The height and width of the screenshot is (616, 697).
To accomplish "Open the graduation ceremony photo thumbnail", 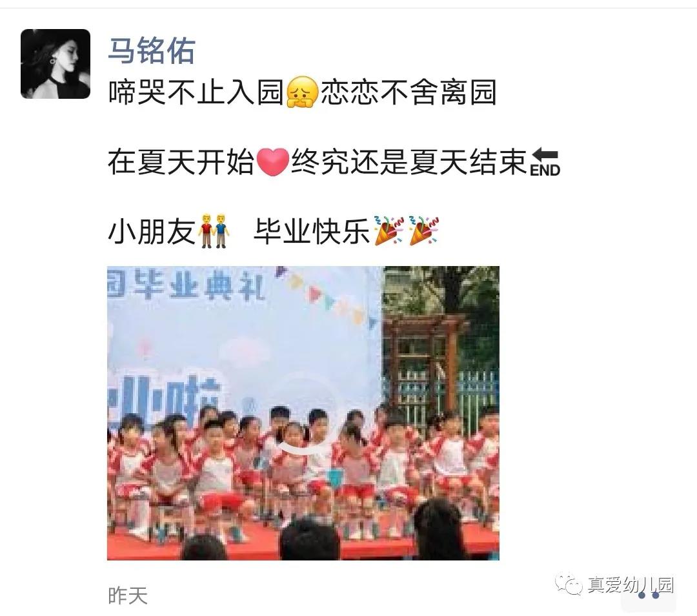I will pos(303,413).
